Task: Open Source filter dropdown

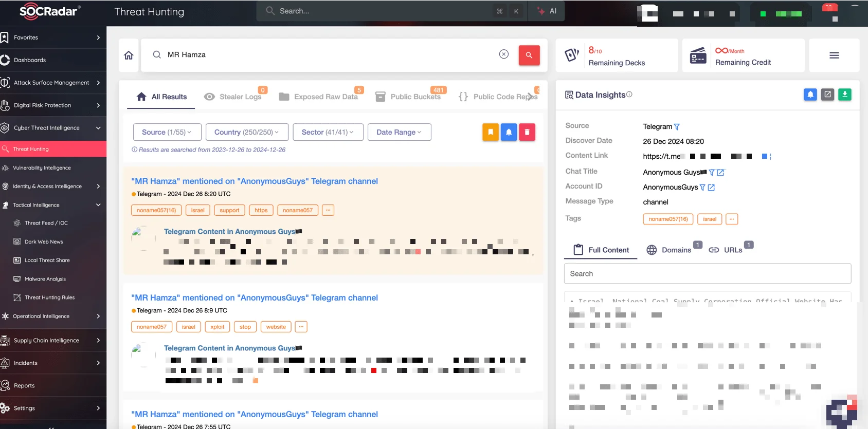Action: click(x=167, y=132)
